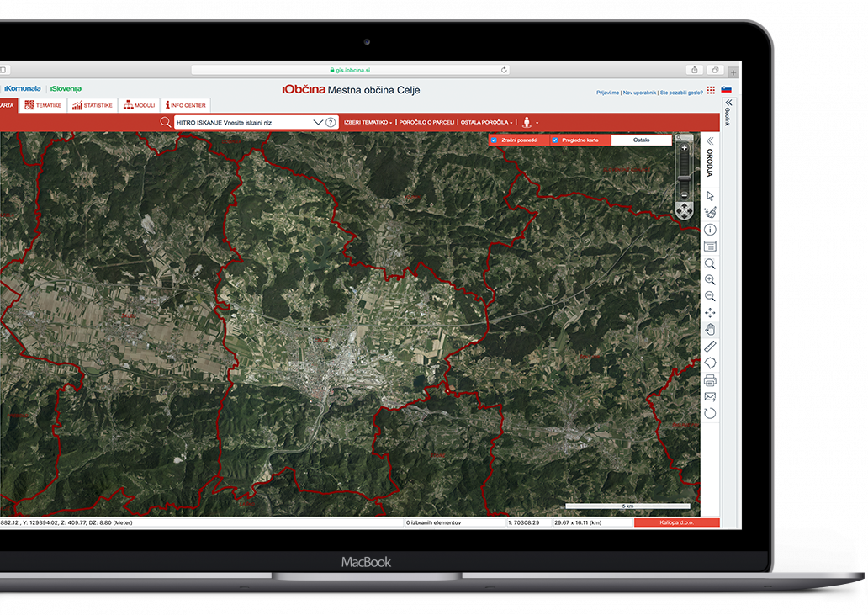The image size is (868, 615).
Task: Select the polygon drawing tool
Action: coord(710,363)
